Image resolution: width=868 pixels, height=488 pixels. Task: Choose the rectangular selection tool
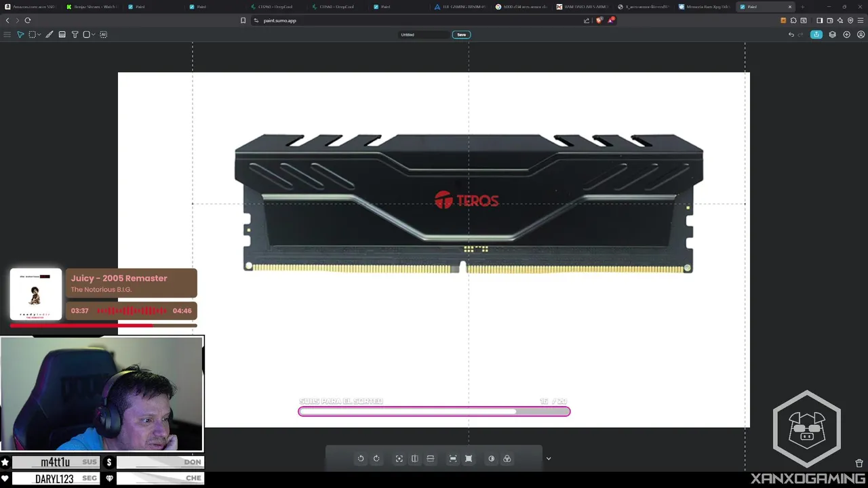[32, 35]
